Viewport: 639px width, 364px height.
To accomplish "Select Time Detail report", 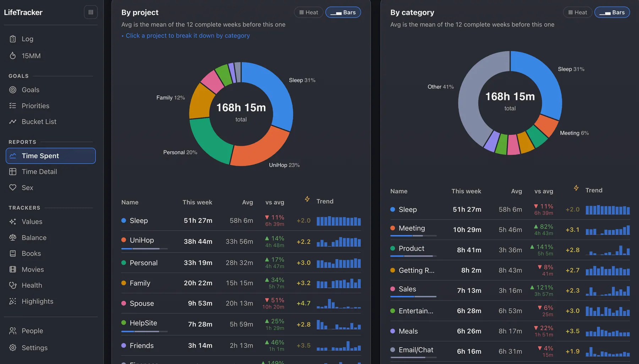I will [51, 172].
